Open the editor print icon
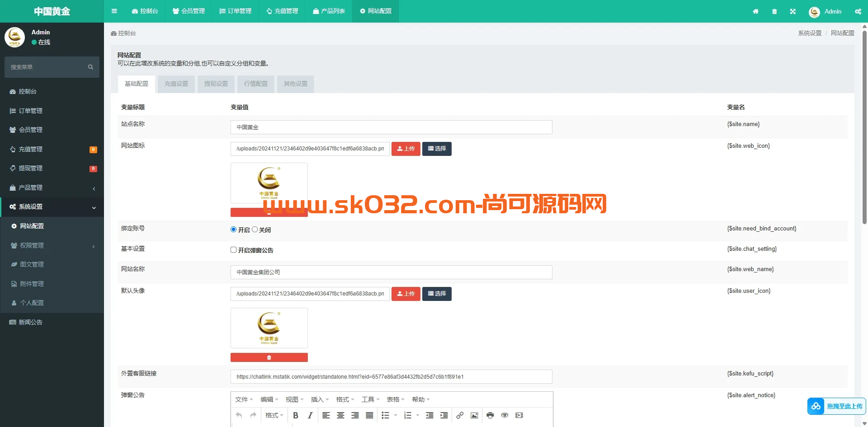The height and width of the screenshot is (427, 868). 490,415
